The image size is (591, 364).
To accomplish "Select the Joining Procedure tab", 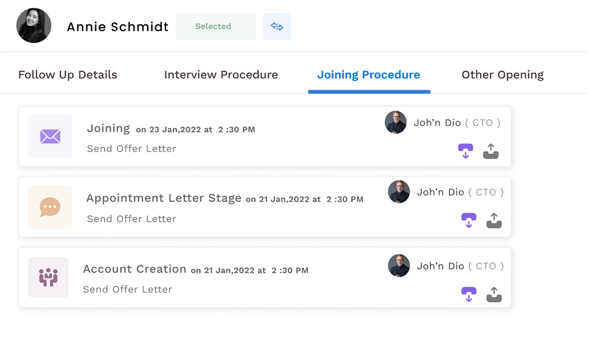I will tap(369, 75).
